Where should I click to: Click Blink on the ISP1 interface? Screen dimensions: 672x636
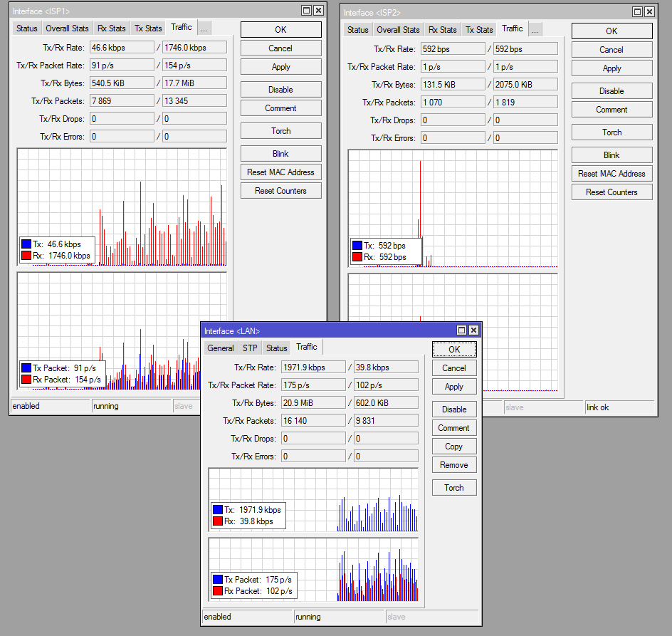tap(280, 153)
